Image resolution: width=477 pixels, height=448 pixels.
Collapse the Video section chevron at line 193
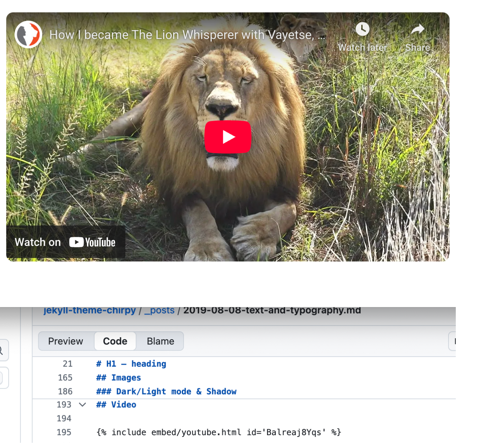(82, 405)
